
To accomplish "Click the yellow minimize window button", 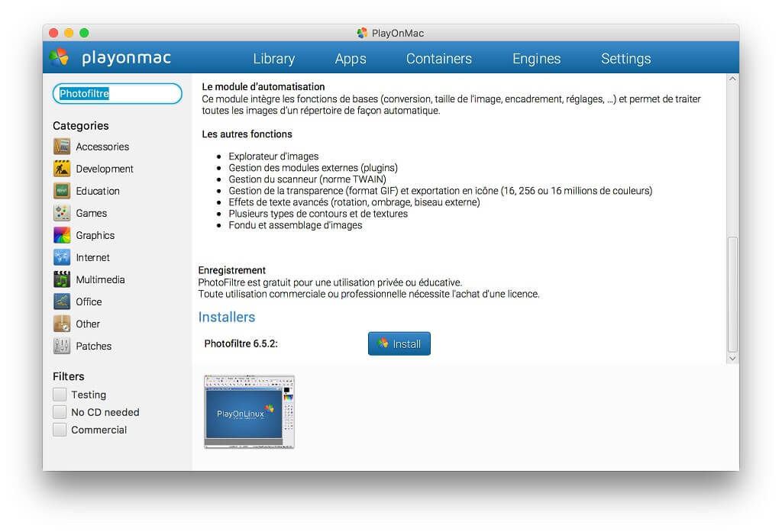I will (69, 33).
